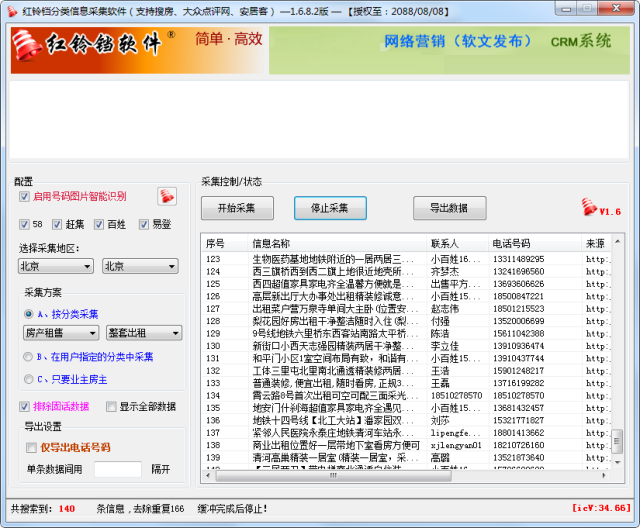Image resolution: width=640 pixels, height=528 pixels.
Task: Open the CRM系统 link
Action: coord(581,41)
